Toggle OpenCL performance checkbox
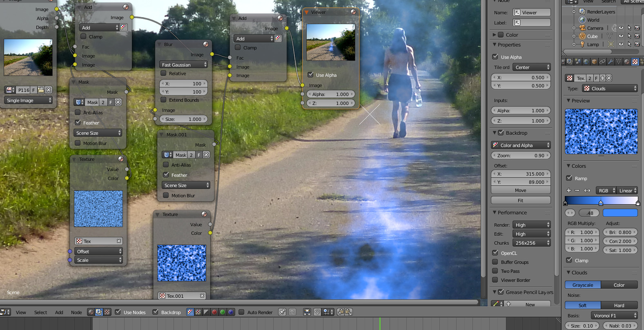Image resolution: width=644 pixels, height=330 pixels. [495, 253]
